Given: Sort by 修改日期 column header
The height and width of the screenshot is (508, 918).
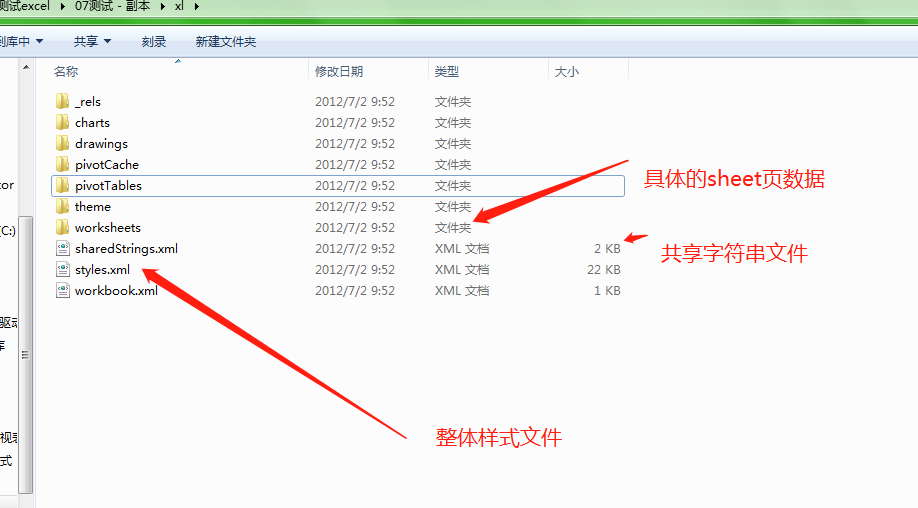Looking at the screenshot, I should tap(339, 71).
